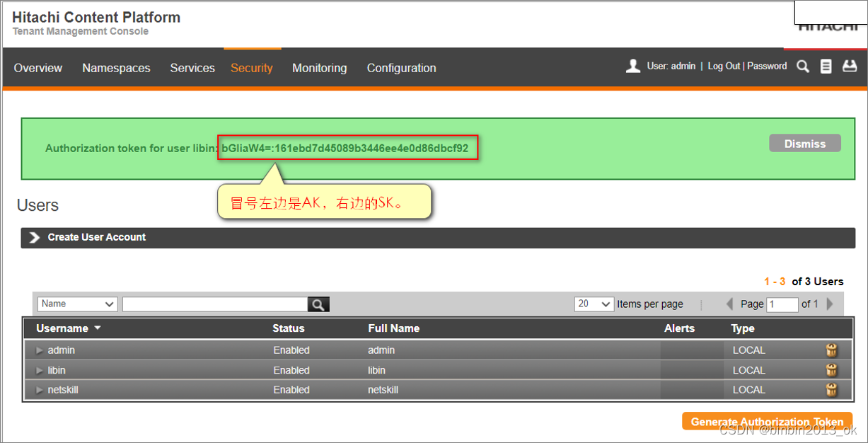
Task: Delete the netskill user via its trash icon
Action: (x=831, y=389)
